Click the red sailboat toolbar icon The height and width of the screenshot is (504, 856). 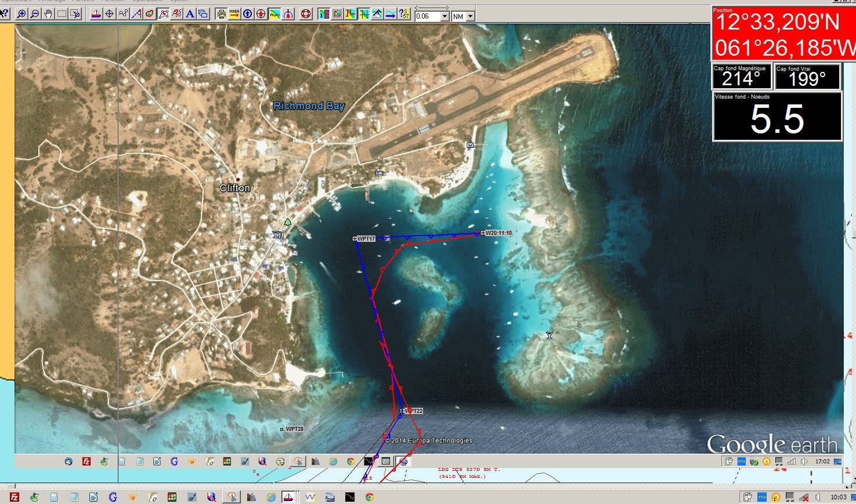(96, 14)
